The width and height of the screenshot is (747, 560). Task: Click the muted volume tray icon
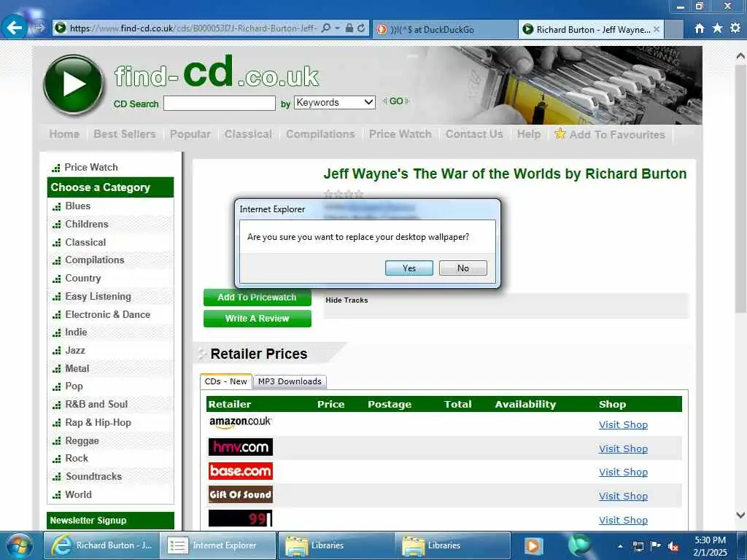click(673, 546)
